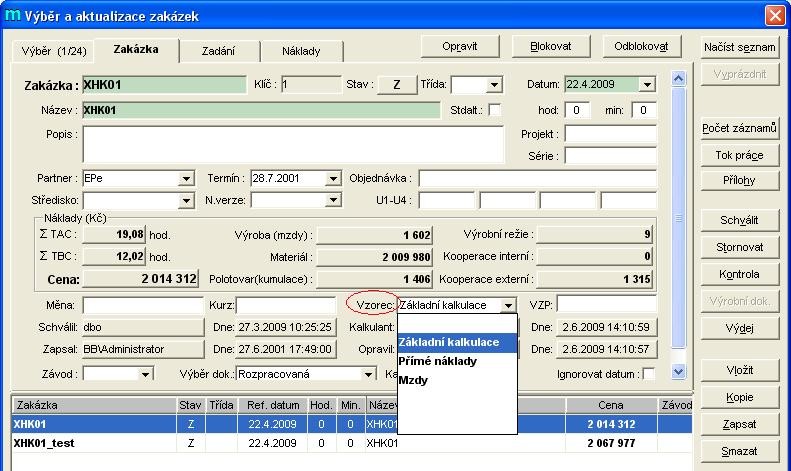Click the Stav Z button
Viewport: 791px width, 471px height.
coord(397,84)
